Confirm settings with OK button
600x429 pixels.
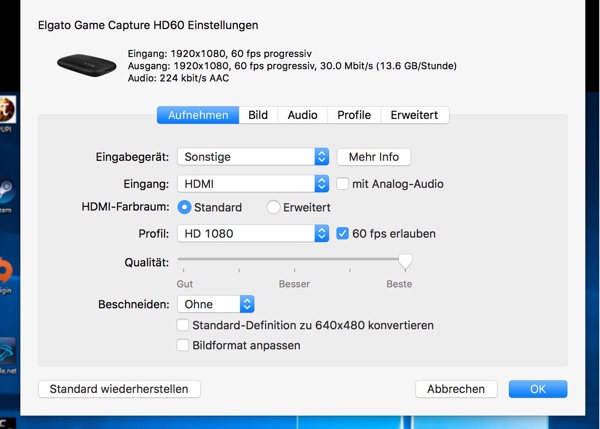point(538,389)
